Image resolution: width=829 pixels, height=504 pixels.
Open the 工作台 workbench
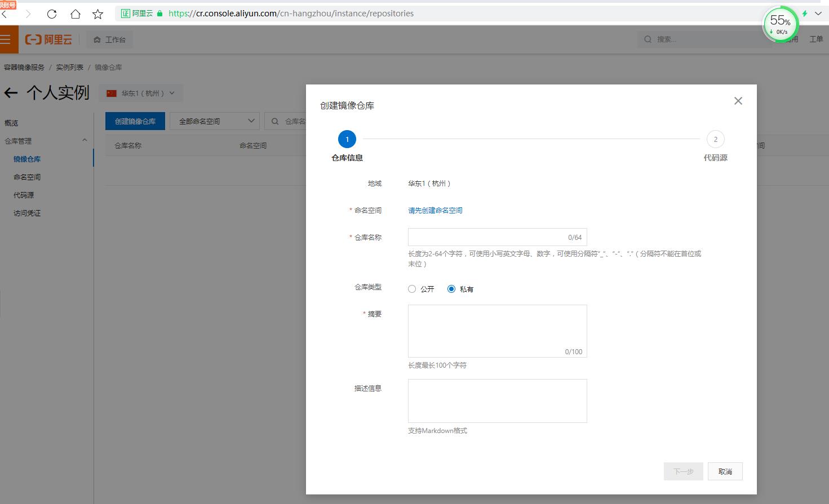[x=109, y=39]
